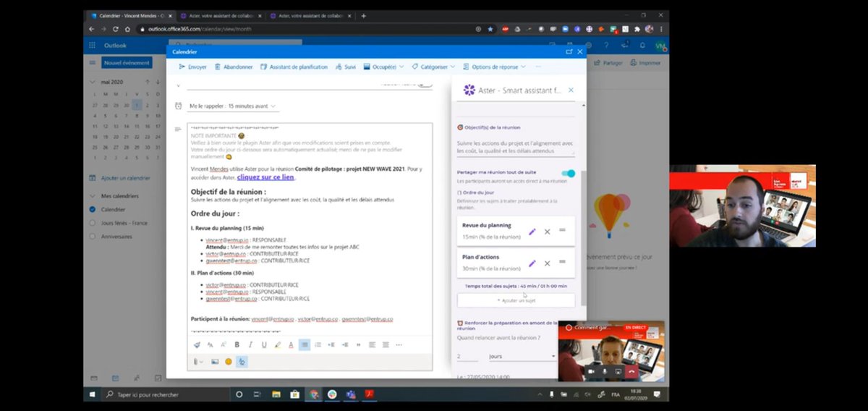The image size is (868, 411).
Task: Pick the text highlight color tool
Action: click(277, 344)
